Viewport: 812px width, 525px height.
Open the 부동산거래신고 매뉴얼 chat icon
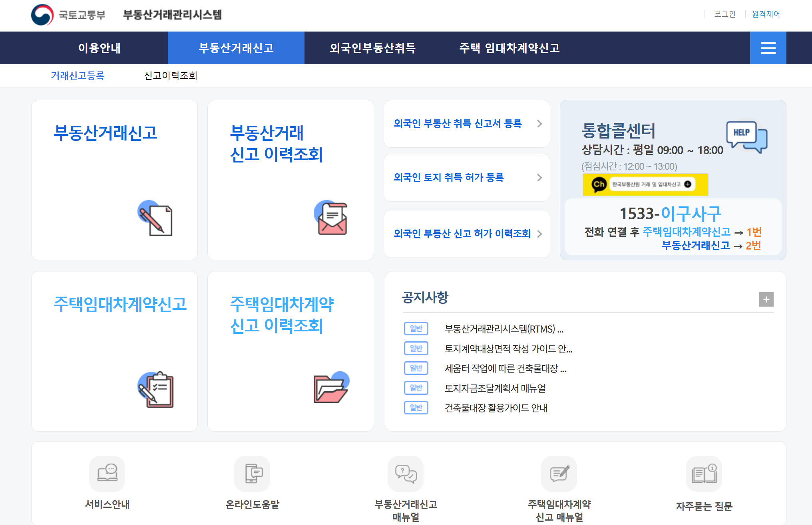pyautogui.click(x=406, y=473)
